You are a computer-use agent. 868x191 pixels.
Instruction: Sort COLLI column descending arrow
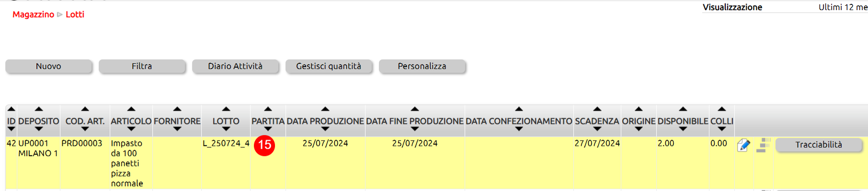click(722, 129)
